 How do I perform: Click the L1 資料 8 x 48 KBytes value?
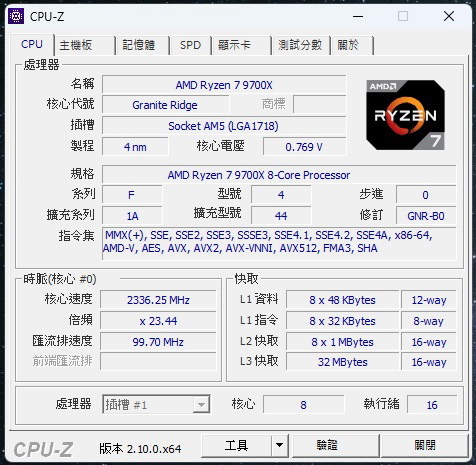tap(342, 300)
